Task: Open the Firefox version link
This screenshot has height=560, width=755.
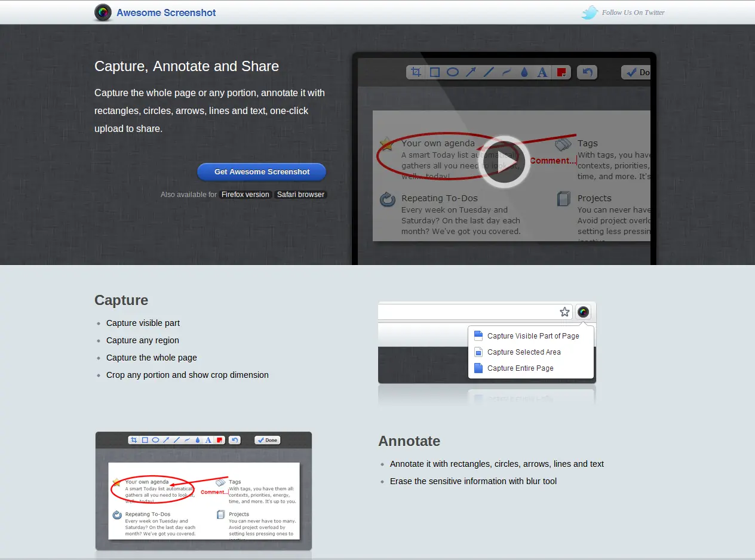Action: (245, 195)
